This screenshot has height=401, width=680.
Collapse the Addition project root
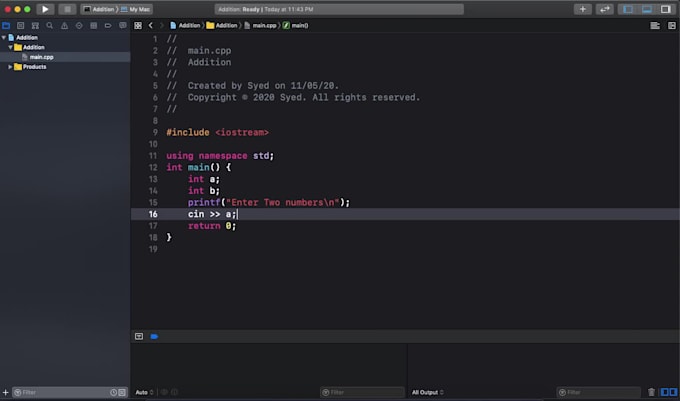click(x=4, y=37)
